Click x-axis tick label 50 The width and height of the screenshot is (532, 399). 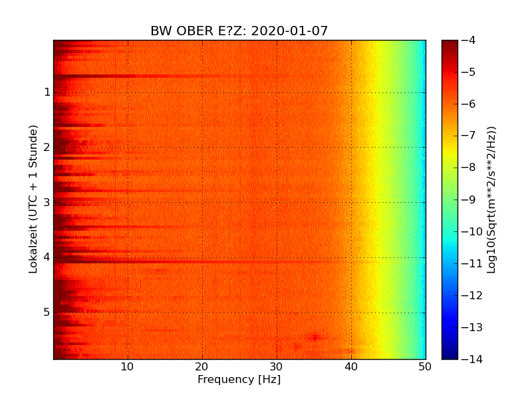point(425,367)
